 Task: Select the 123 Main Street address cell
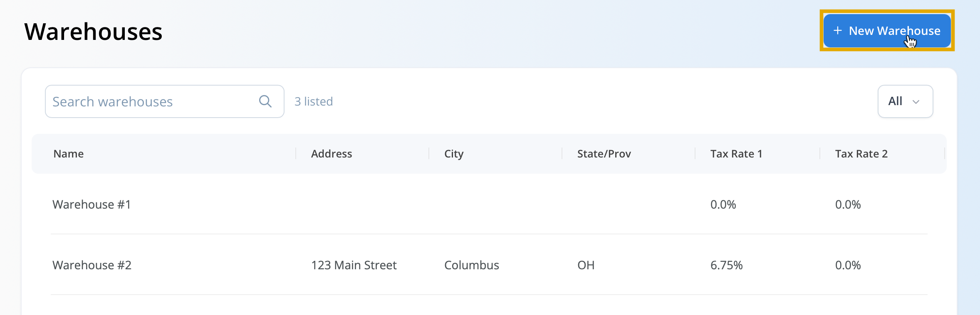point(354,265)
